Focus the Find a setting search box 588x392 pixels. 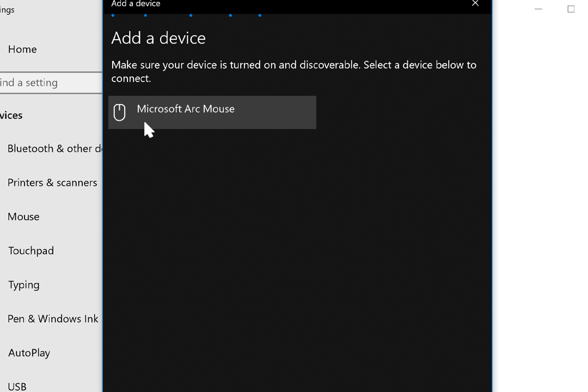(51, 83)
